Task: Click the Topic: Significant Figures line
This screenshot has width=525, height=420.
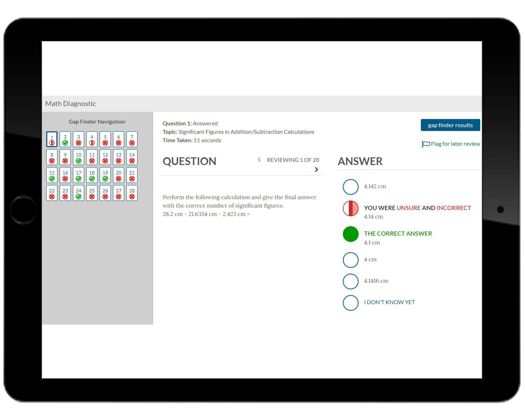Action: 238,132
